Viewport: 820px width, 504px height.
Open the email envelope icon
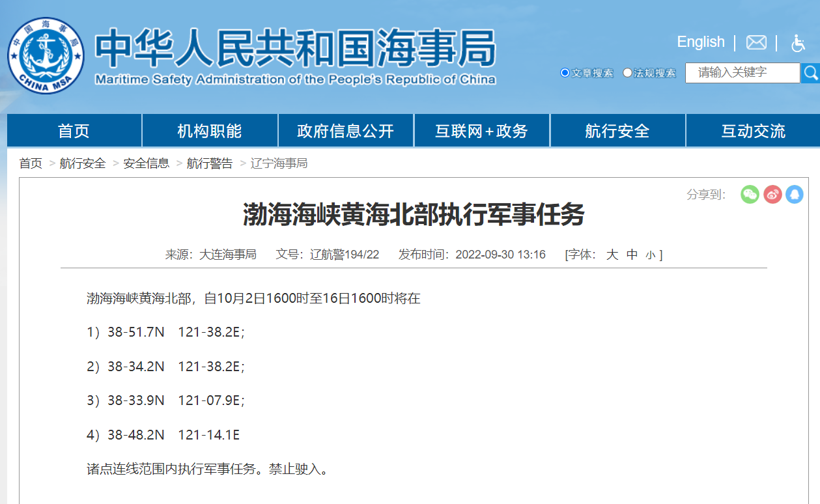coord(756,42)
